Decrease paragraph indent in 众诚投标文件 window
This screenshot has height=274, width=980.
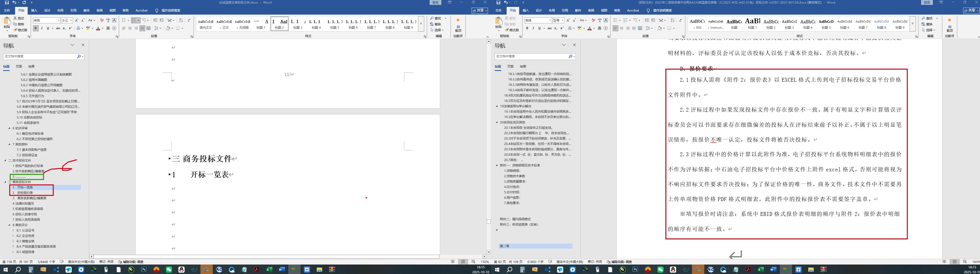click(155, 20)
